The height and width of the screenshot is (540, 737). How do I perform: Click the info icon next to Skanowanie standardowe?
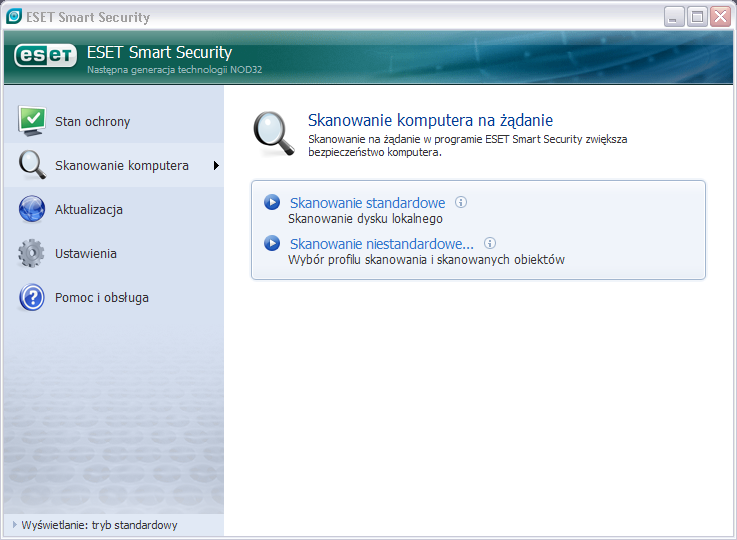[461, 202]
